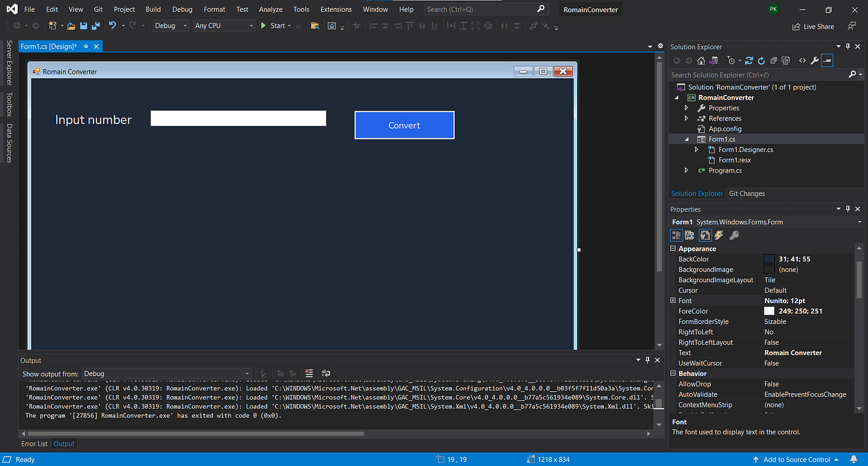Expand the Form1.Designer.cs node
This screenshot has height=466, width=868.
click(696, 150)
